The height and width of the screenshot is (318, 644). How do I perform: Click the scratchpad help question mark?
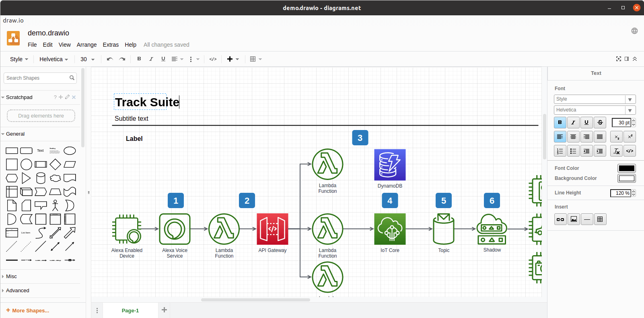coord(55,97)
